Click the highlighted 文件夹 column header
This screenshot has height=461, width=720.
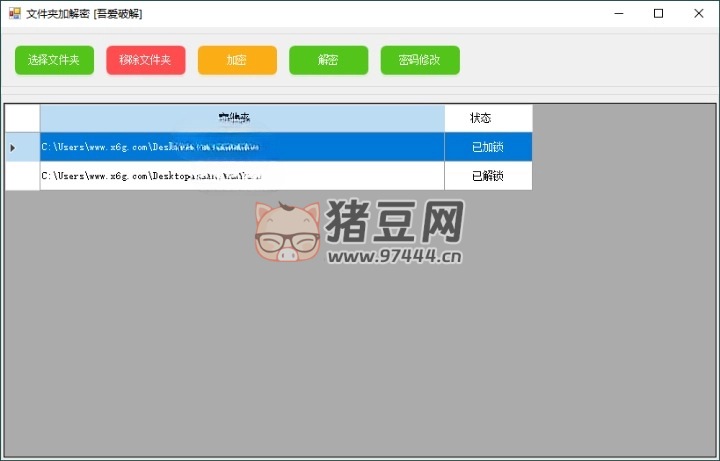[x=242, y=118]
